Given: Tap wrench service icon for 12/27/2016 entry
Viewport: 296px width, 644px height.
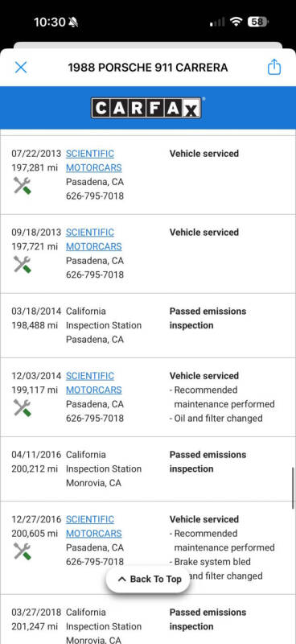Looking at the screenshot, I should coord(23,551).
